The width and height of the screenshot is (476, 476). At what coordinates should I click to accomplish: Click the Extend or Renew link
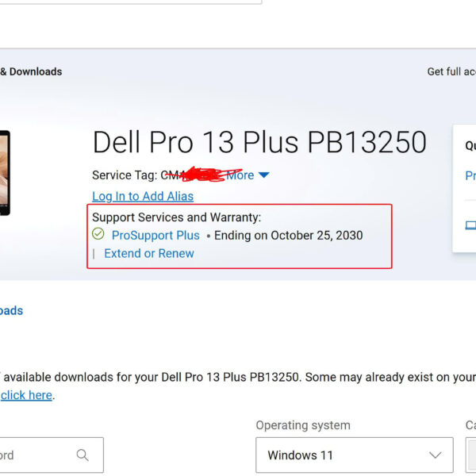pyautogui.click(x=149, y=254)
